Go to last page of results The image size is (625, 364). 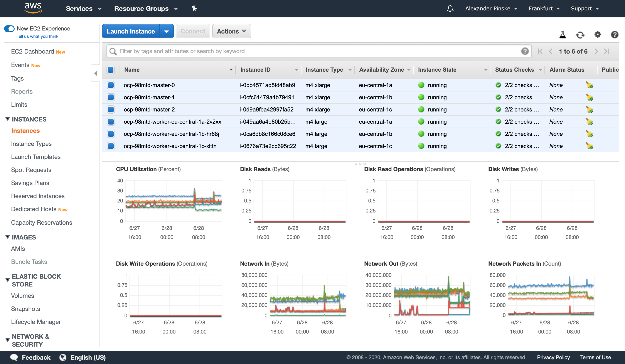click(607, 51)
